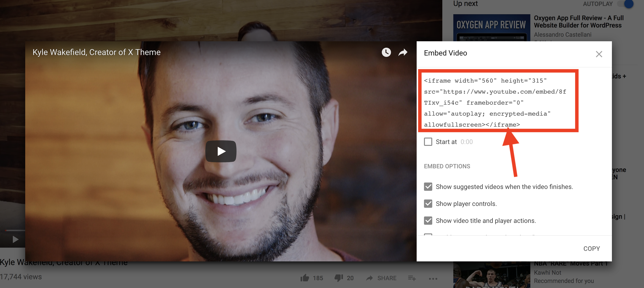Enable the Start at checkbox
This screenshot has height=288, width=644.
428,142
